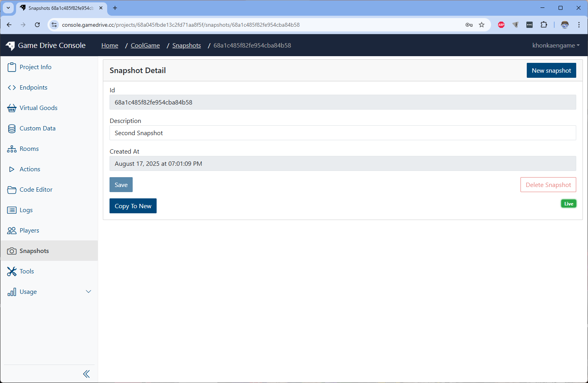
Task: Click the Players people icon
Action: (12, 231)
